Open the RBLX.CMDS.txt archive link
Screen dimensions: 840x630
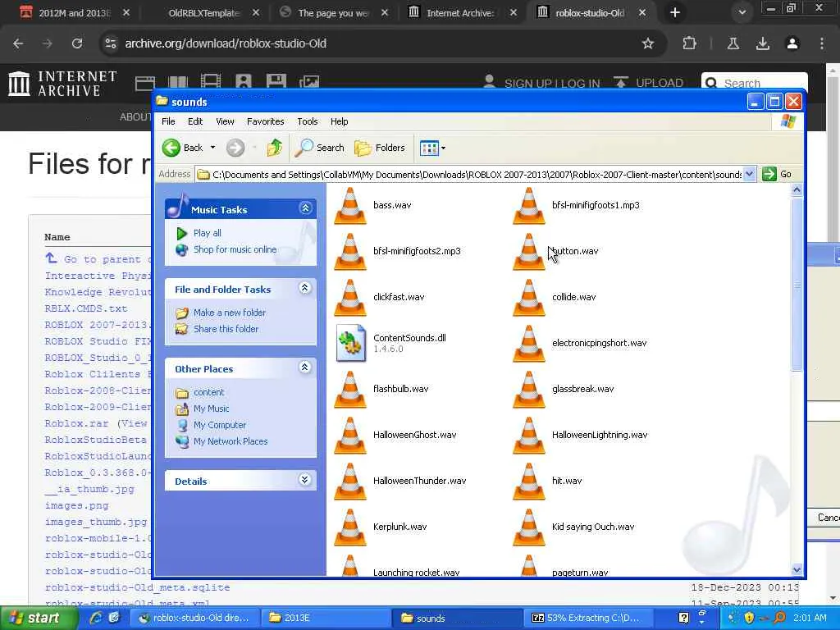pyautogui.click(x=85, y=308)
